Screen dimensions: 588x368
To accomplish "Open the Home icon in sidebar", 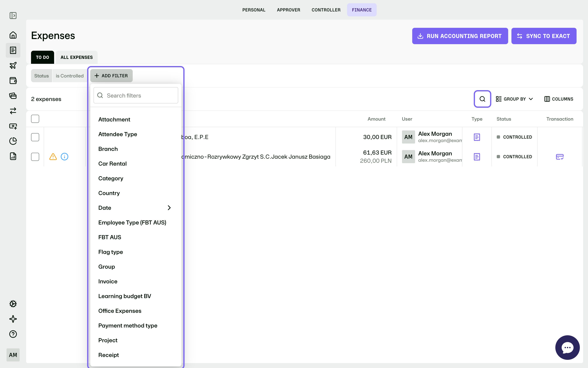I will point(13,35).
